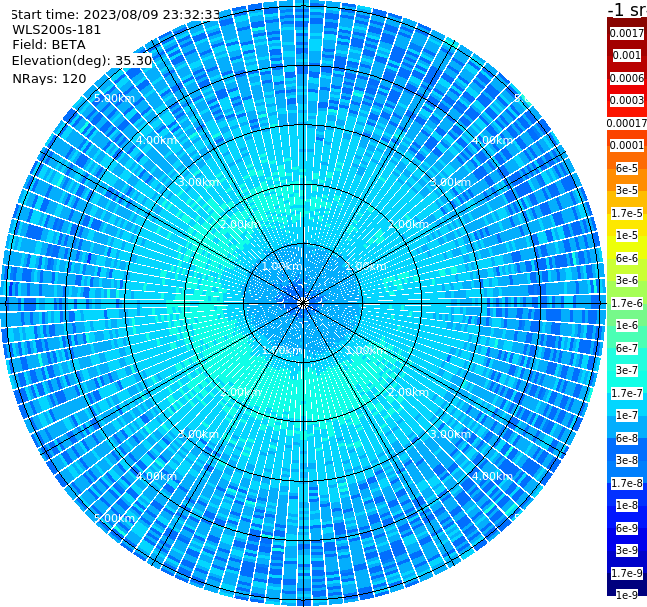
Task: Click the upper-left 2.00km range label
Action: click(x=241, y=224)
